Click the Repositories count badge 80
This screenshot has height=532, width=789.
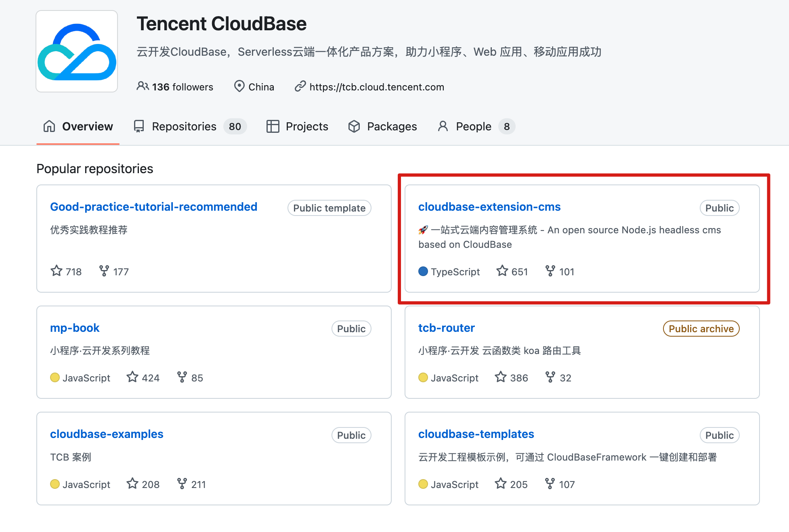tap(235, 127)
